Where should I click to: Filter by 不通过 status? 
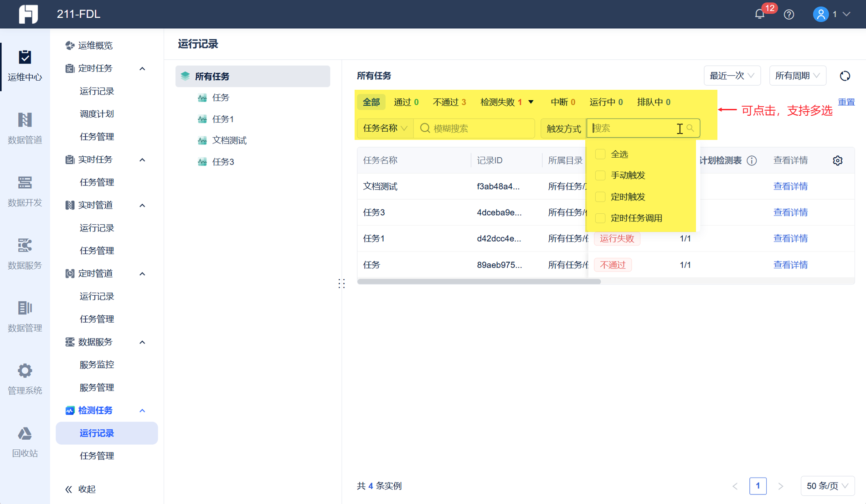tap(449, 102)
